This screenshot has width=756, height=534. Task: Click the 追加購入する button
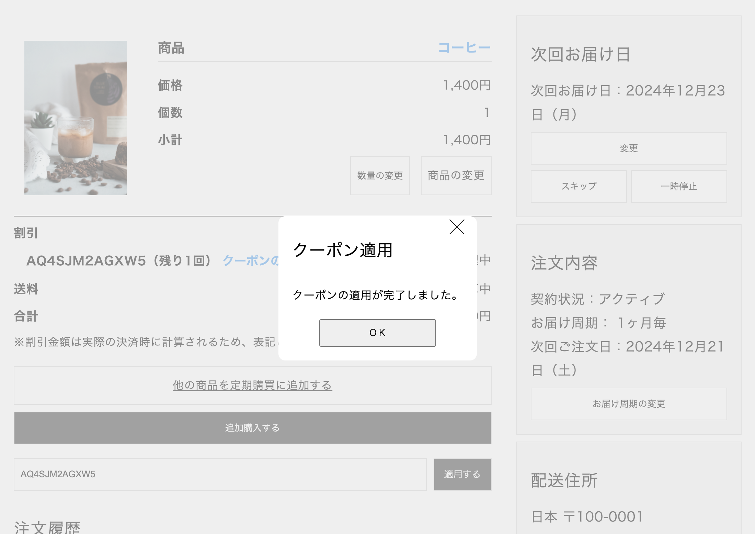pyautogui.click(x=252, y=428)
